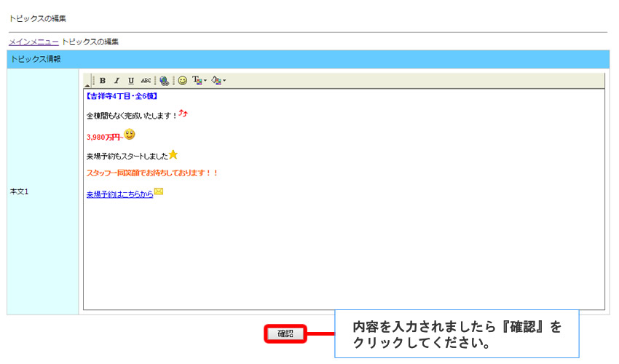Screen dimensions: 619x364
Task: Click the yellow star image in the text
Action: pos(173,155)
